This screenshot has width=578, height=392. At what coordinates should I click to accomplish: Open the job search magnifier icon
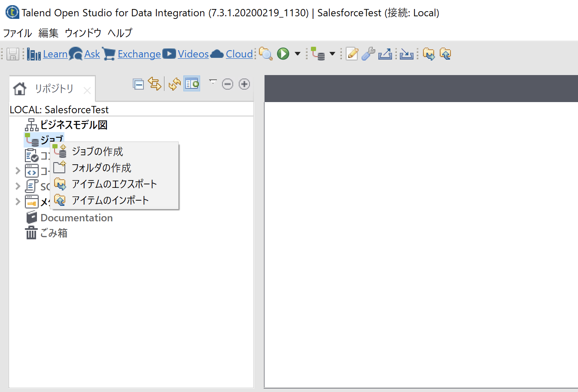266,54
